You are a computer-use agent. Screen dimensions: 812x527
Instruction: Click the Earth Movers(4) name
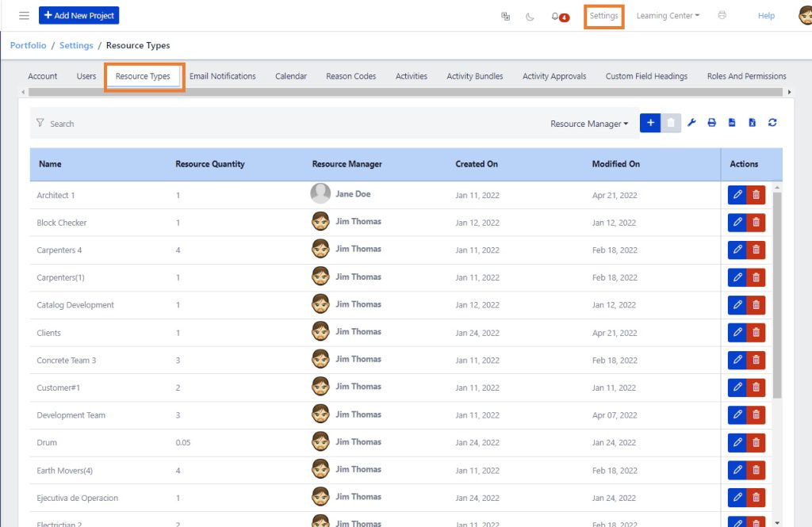coord(65,471)
